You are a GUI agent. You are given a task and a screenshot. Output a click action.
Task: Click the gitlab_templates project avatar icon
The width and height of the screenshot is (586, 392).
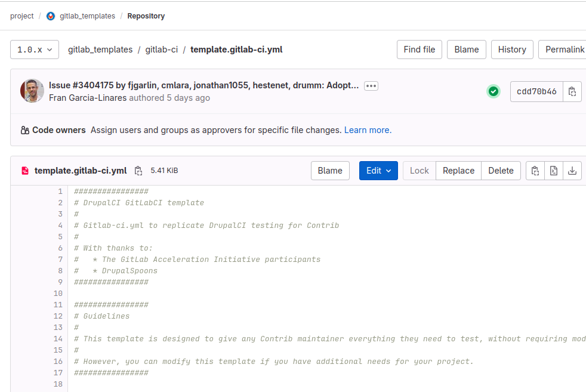51,16
